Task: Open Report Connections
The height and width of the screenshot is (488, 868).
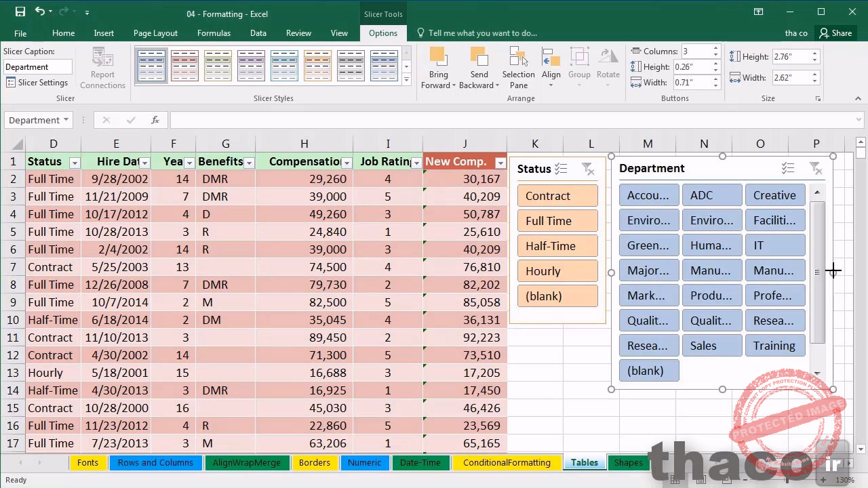Action: pos(102,68)
